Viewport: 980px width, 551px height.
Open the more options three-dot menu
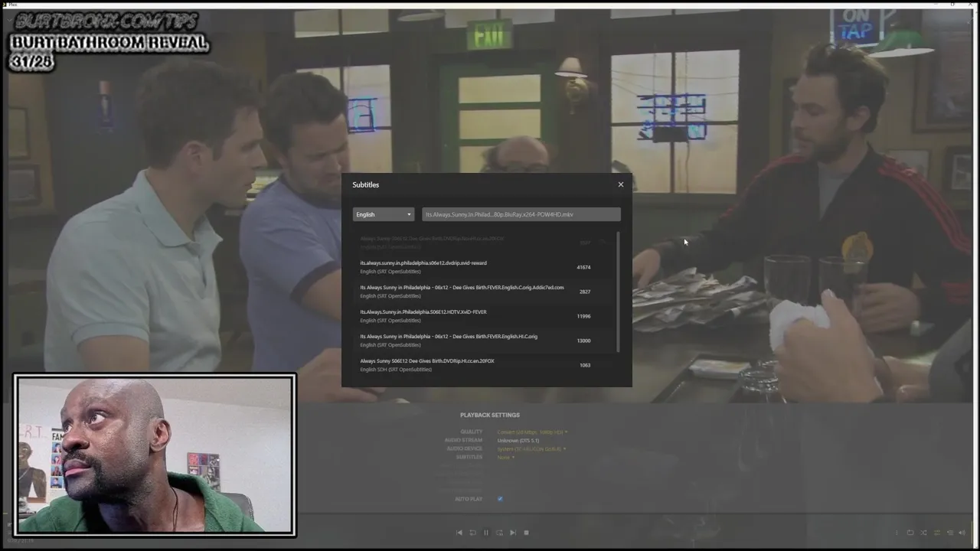[897, 533]
